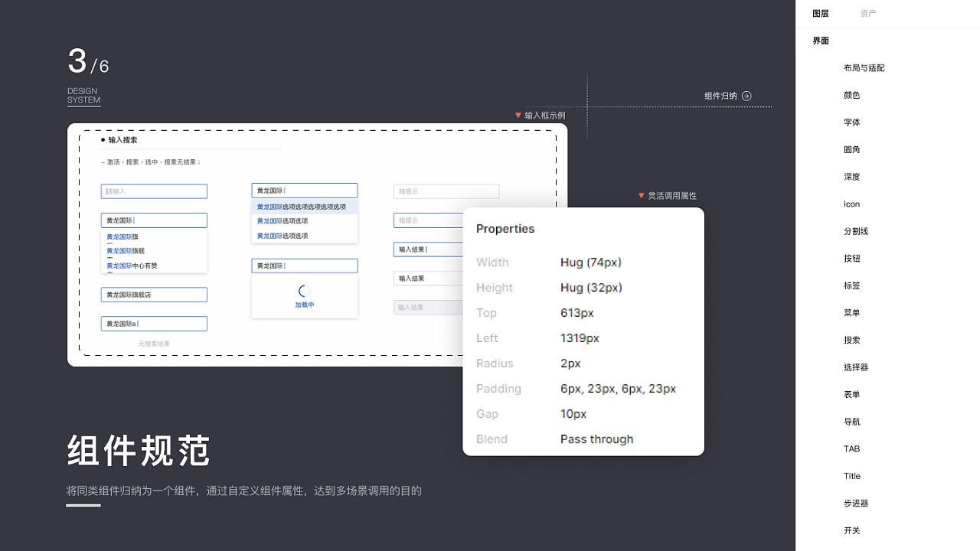Image resolution: width=980 pixels, height=551 pixels.
Task: Select the 导航 layer item
Action: (851, 422)
